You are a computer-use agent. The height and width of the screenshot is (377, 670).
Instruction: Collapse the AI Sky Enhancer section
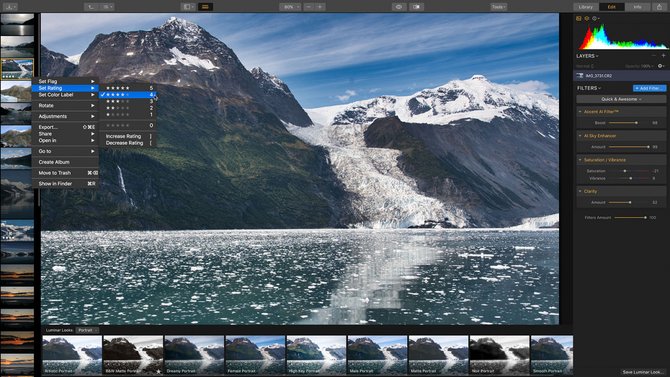(580, 135)
